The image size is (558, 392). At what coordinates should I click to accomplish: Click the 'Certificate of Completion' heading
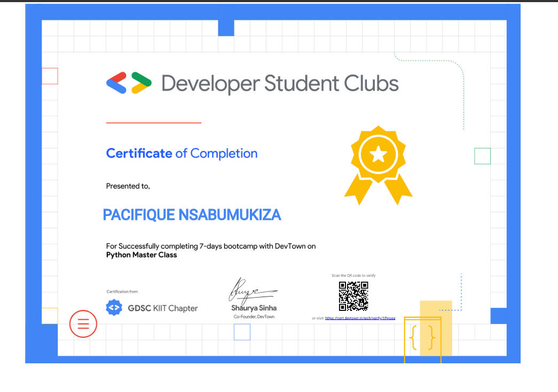pos(182,154)
